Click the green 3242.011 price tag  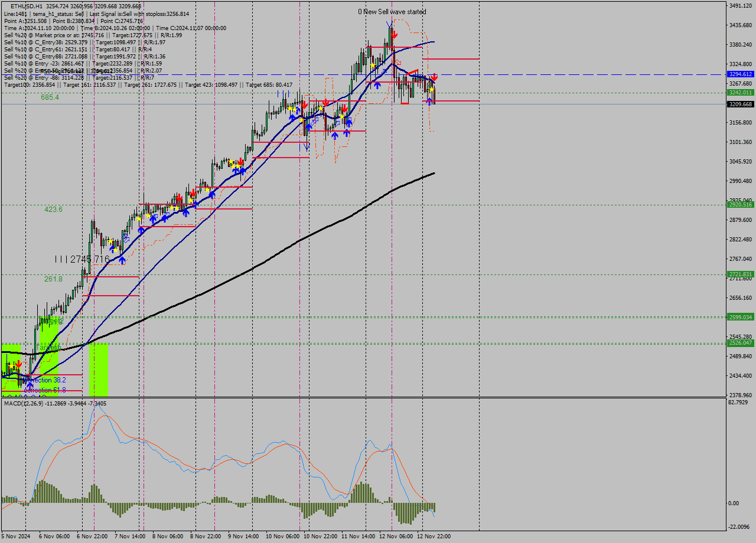point(741,93)
